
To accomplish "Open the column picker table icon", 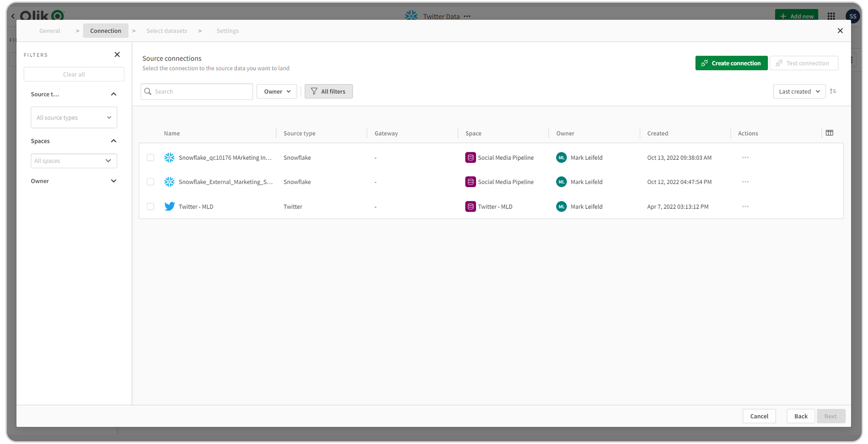I will coord(830,133).
